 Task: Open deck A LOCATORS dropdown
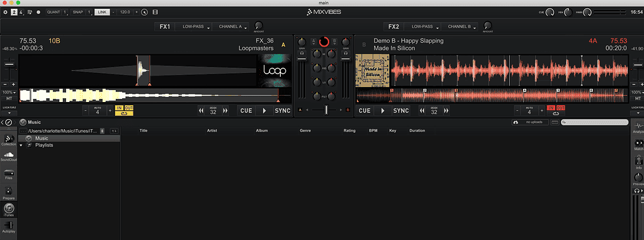coord(8,113)
